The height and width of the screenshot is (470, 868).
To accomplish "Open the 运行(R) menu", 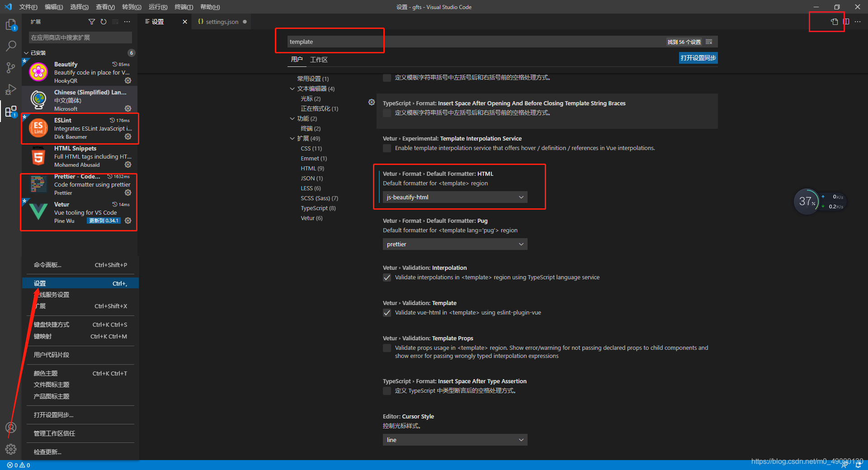I will (158, 7).
